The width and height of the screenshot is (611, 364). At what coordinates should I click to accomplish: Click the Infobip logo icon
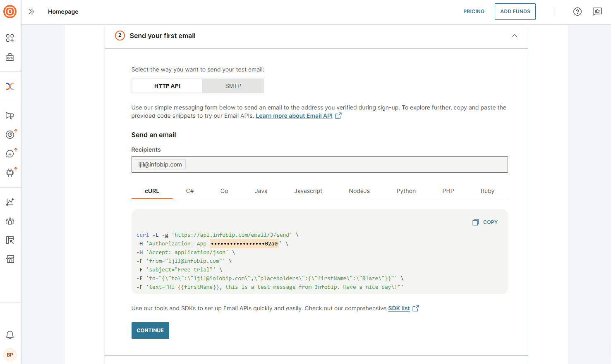pyautogui.click(x=10, y=12)
